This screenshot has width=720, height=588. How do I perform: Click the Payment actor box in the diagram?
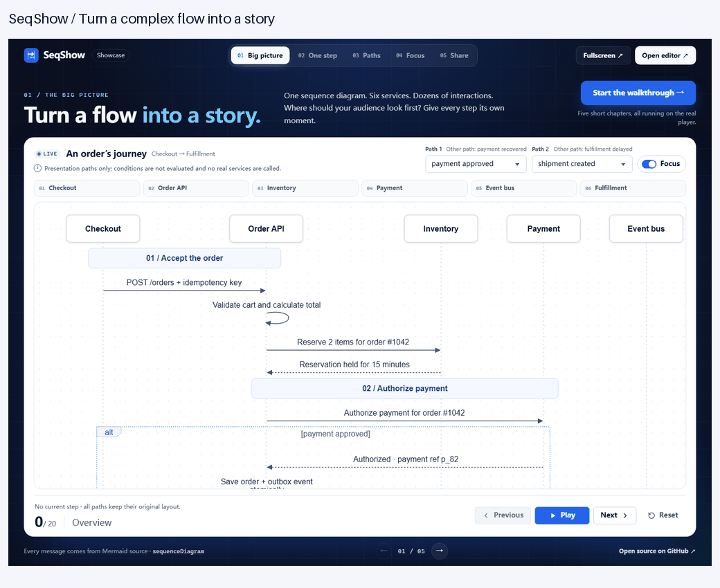pos(543,228)
